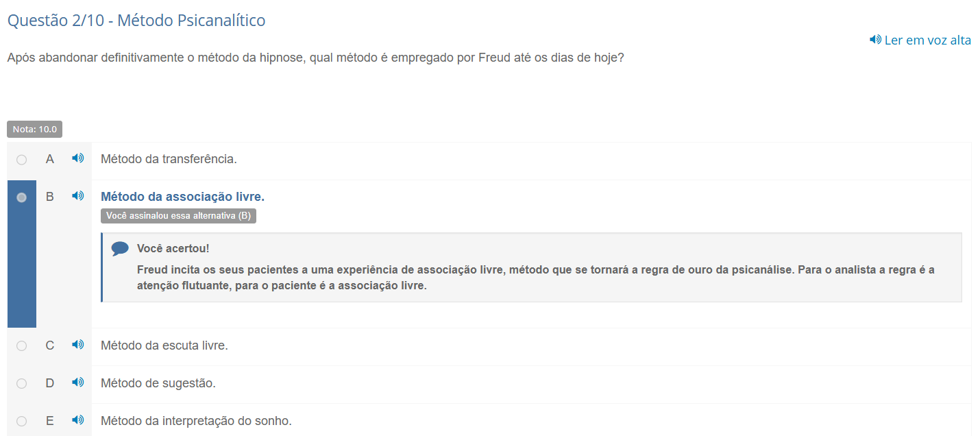Select the radio button for alternative B
This screenshot has height=436, width=980.
(x=22, y=197)
